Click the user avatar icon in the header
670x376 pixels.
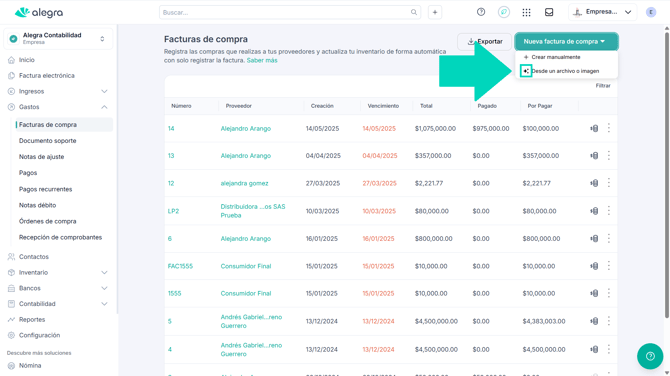(x=651, y=12)
